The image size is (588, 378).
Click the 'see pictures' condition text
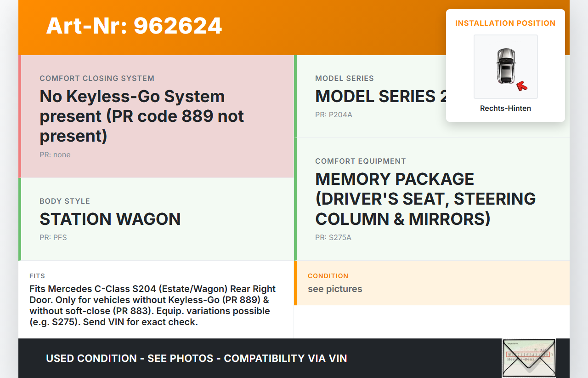point(335,289)
